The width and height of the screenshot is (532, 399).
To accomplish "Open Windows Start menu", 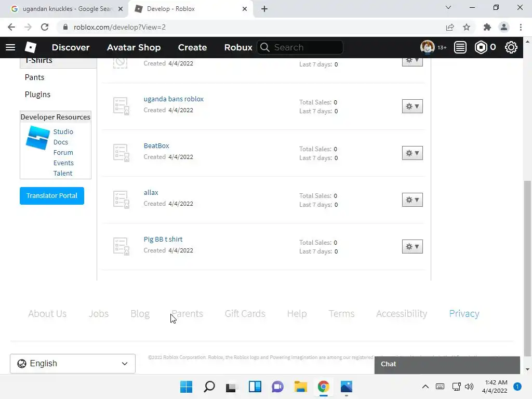I will coord(186,387).
